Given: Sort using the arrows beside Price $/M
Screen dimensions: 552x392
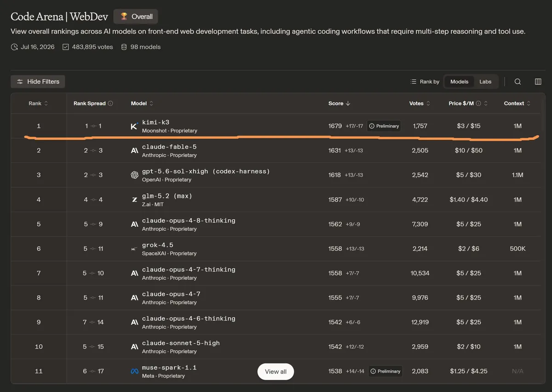Looking at the screenshot, I should 486,103.
